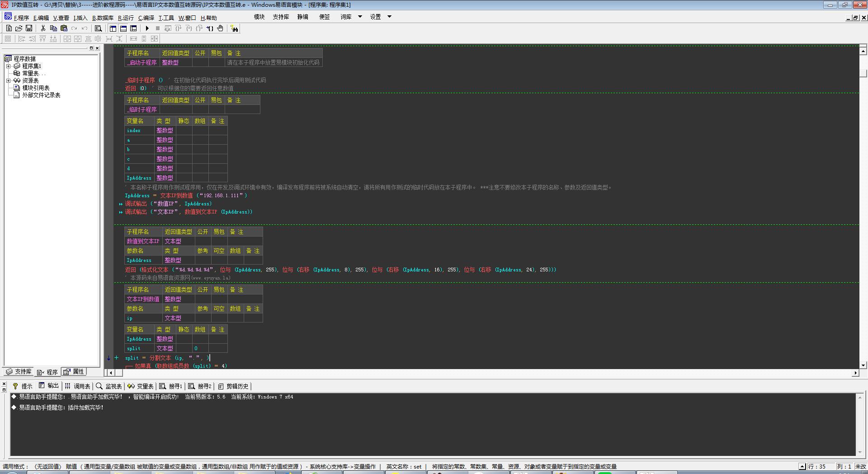This screenshot has height=474, width=868.
Task: Switch to the 支持库 side-panel tab
Action: 19,371
